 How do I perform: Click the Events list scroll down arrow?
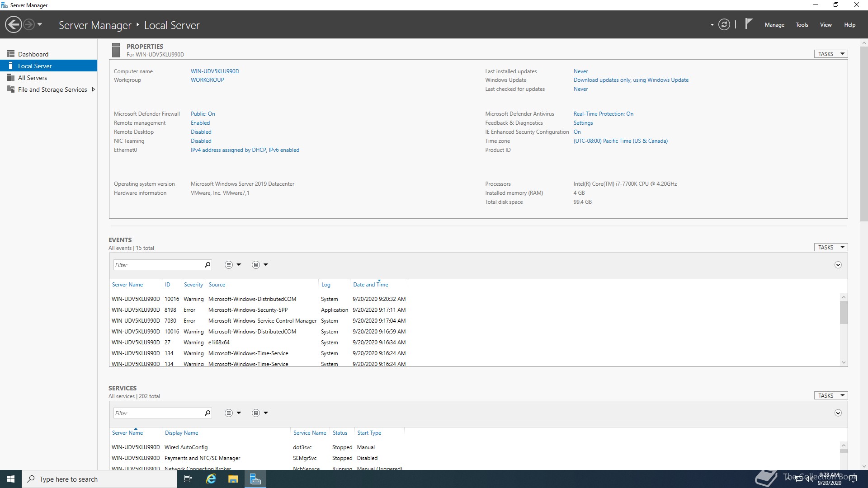tap(844, 362)
